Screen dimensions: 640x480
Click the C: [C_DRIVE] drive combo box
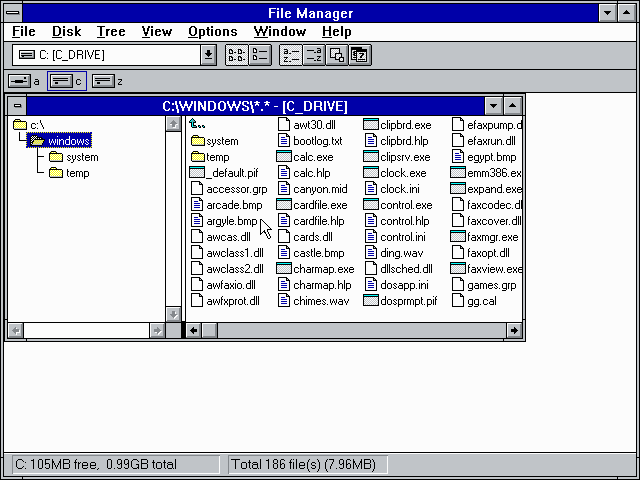click(x=114, y=55)
